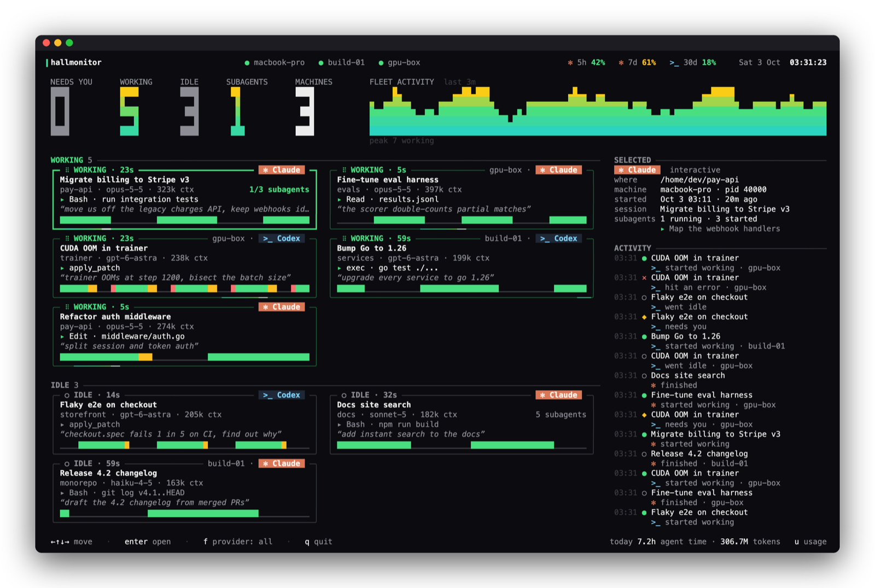Click the 'Bash · run integration tests' line
875x588 pixels.
click(129, 200)
